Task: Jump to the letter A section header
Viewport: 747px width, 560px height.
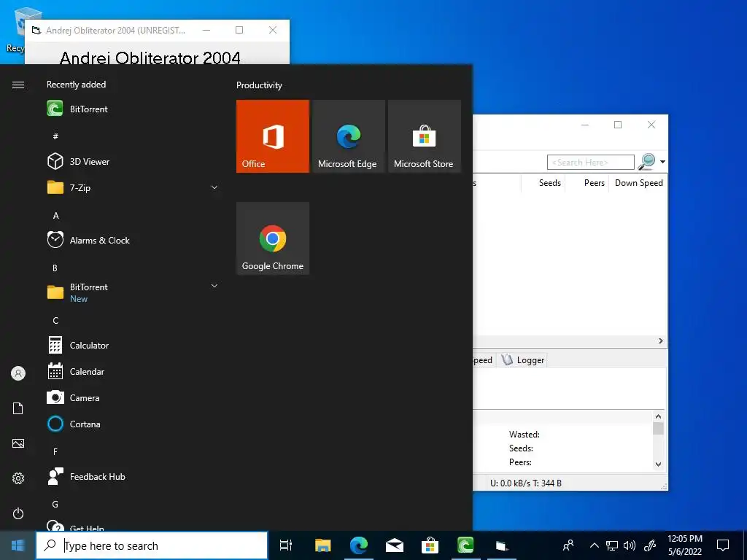Action: click(55, 216)
